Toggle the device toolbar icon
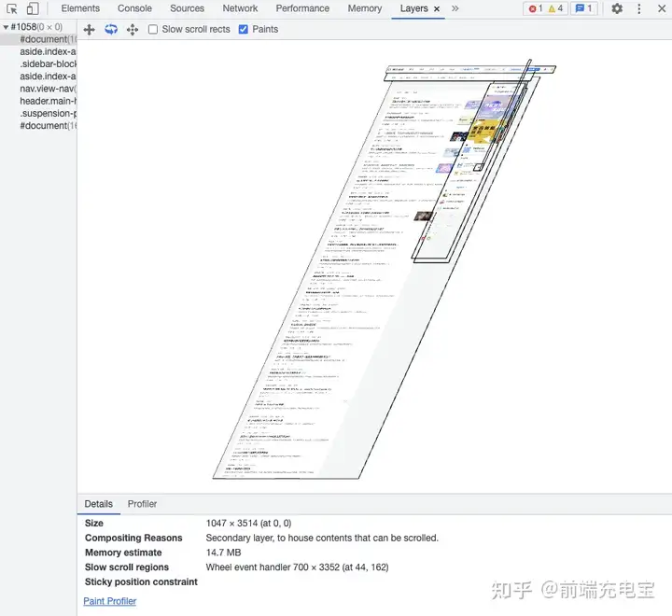 point(33,8)
